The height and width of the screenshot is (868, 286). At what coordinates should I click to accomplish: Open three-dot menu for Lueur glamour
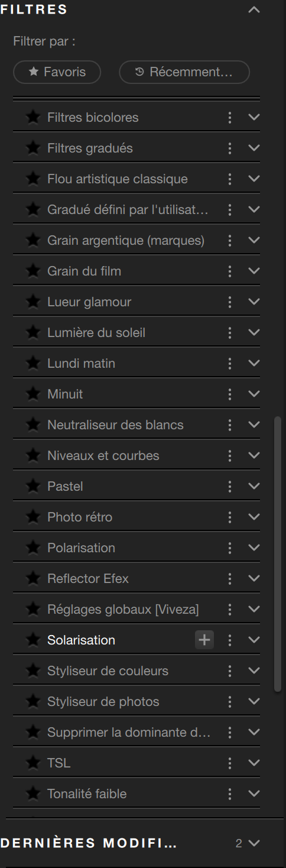point(229,302)
